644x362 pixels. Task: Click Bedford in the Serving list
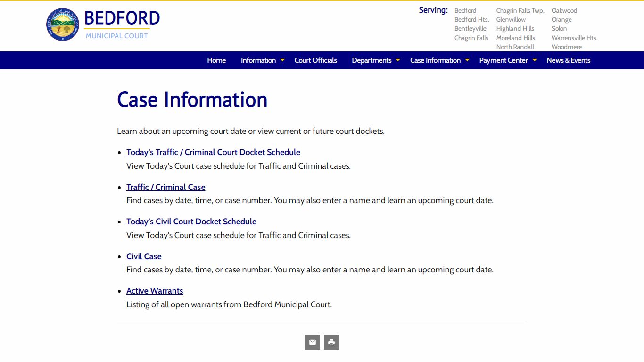(x=465, y=10)
